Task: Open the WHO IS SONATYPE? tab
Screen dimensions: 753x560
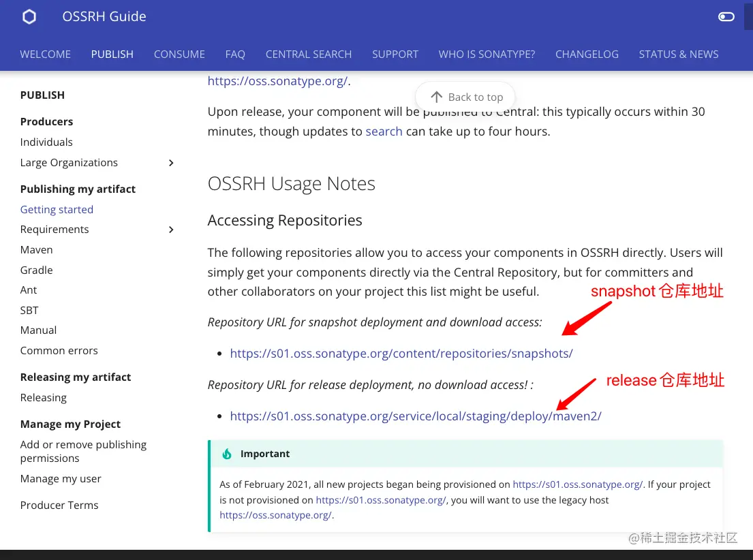Action: pos(487,55)
